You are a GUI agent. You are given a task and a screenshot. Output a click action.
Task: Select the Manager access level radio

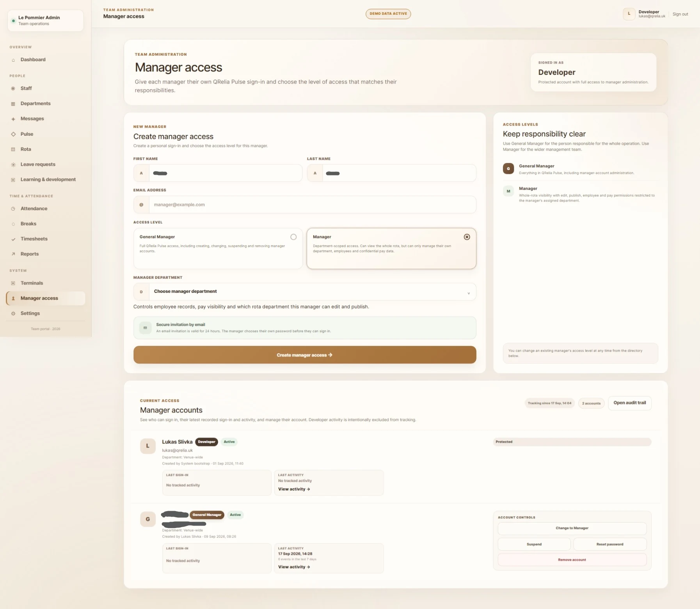tap(467, 237)
